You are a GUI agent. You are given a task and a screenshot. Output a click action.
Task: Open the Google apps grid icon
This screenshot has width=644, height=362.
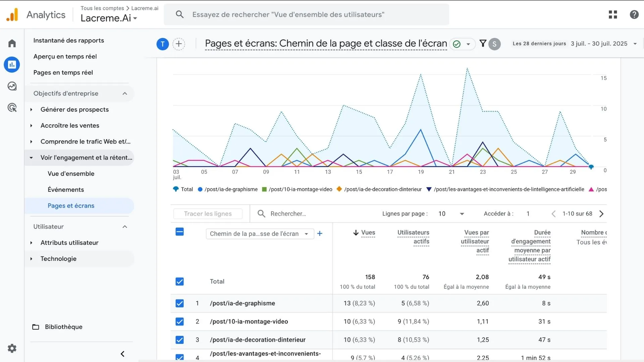pyautogui.click(x=613, y=14)
